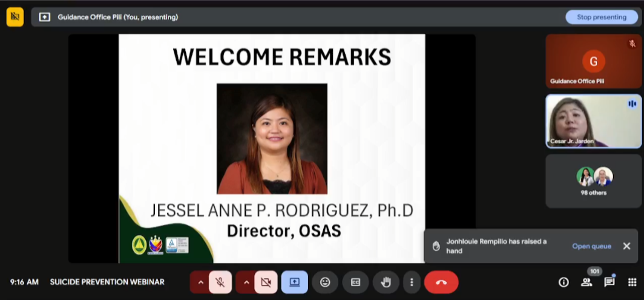This screenshot has width=644, height=300.
Task: Open queue link in raised hand notification
Action: pyautogui.click(x=591, y=246)
